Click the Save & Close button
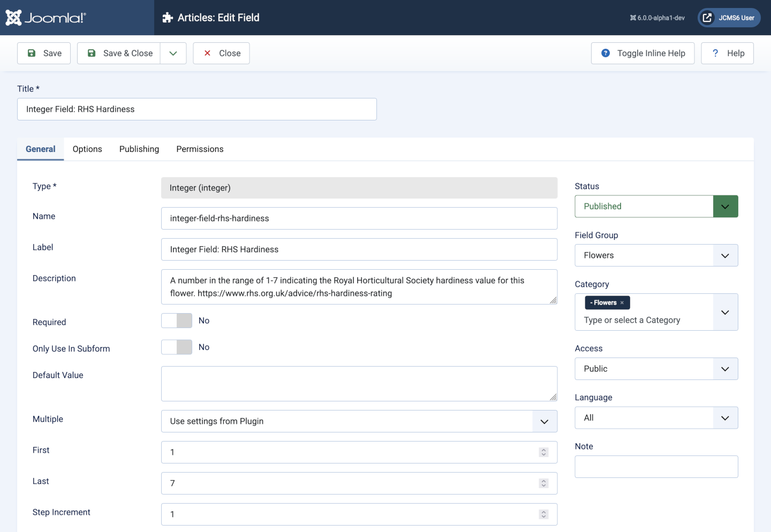This screenshot has height=532, width=771. [x=119, y=53]
